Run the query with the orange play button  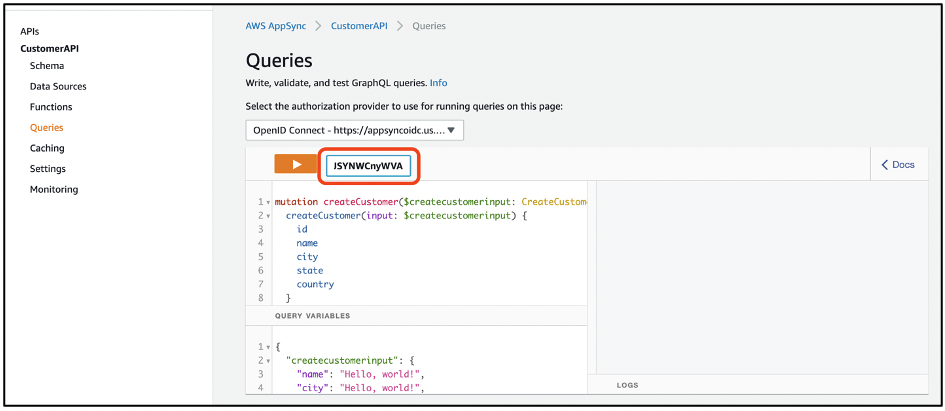[x=295, y=165]
